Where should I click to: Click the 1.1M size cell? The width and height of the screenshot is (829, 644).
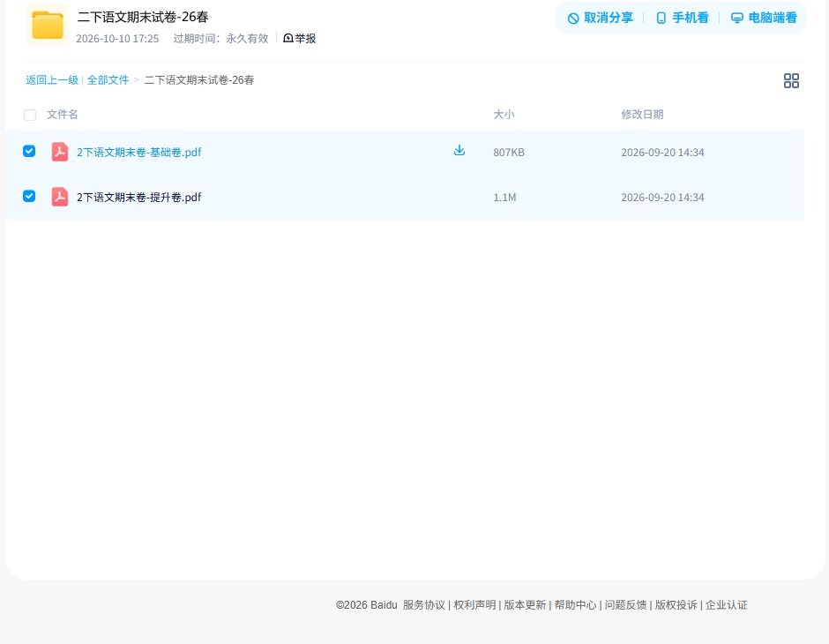click(x=504, y=198)
